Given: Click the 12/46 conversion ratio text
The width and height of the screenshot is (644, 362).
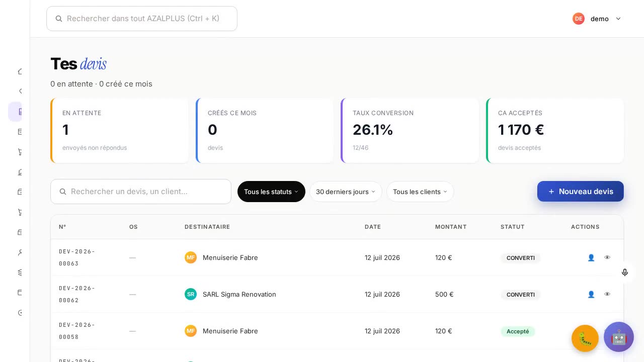Looking at the screenshot, I should coord(361,148).
